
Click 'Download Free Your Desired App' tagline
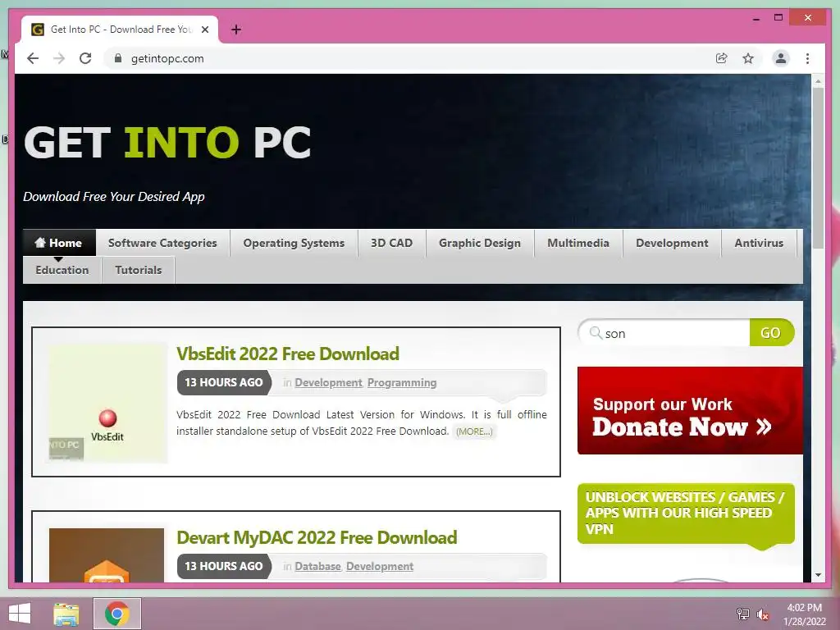pos(113,197)
